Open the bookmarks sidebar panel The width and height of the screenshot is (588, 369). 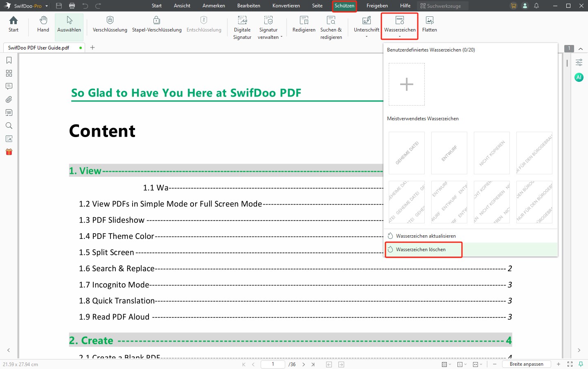[9, 60]
